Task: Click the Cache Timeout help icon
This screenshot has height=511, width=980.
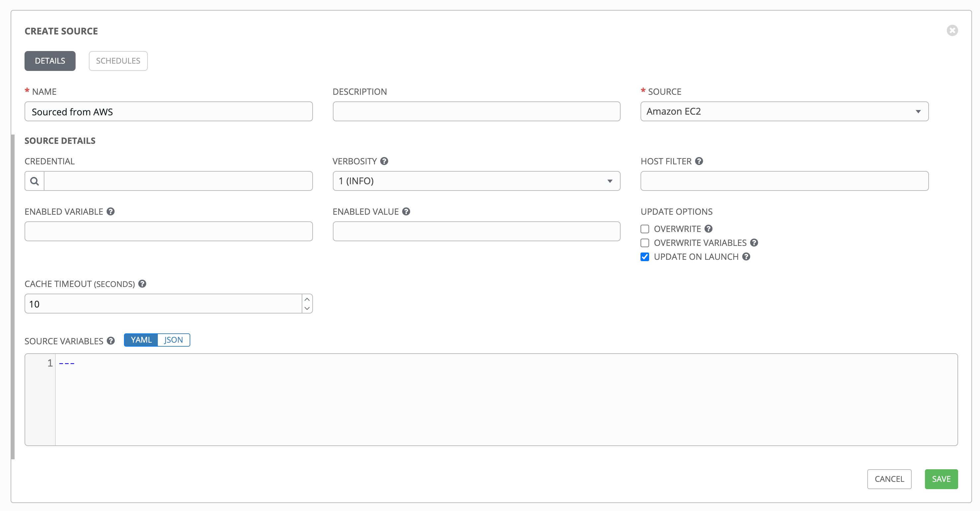Action: click(142, 284)
